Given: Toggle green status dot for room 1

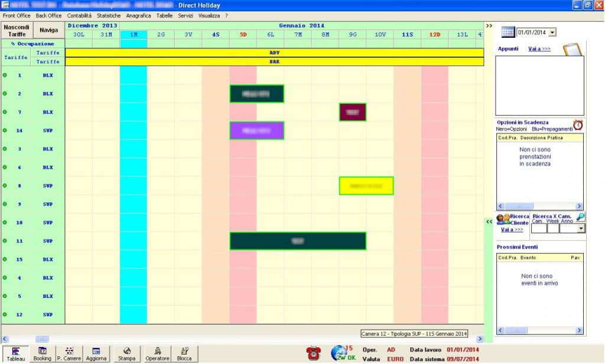Looking at the screenshot, I should point(5,76).
